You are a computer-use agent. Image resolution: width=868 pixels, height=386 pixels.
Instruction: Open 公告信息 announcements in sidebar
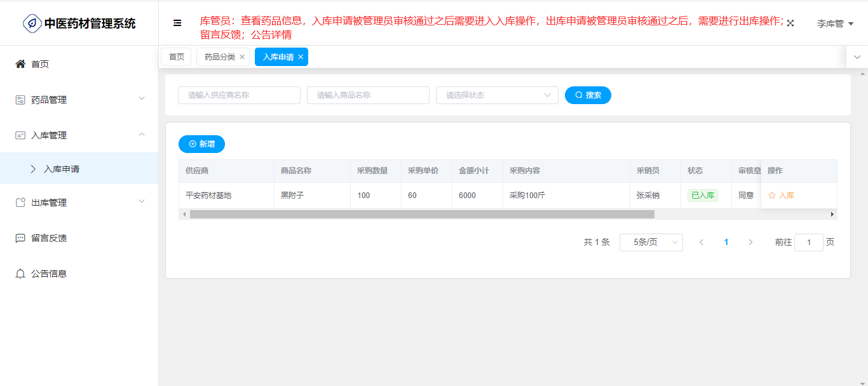(x=49, y=274)
